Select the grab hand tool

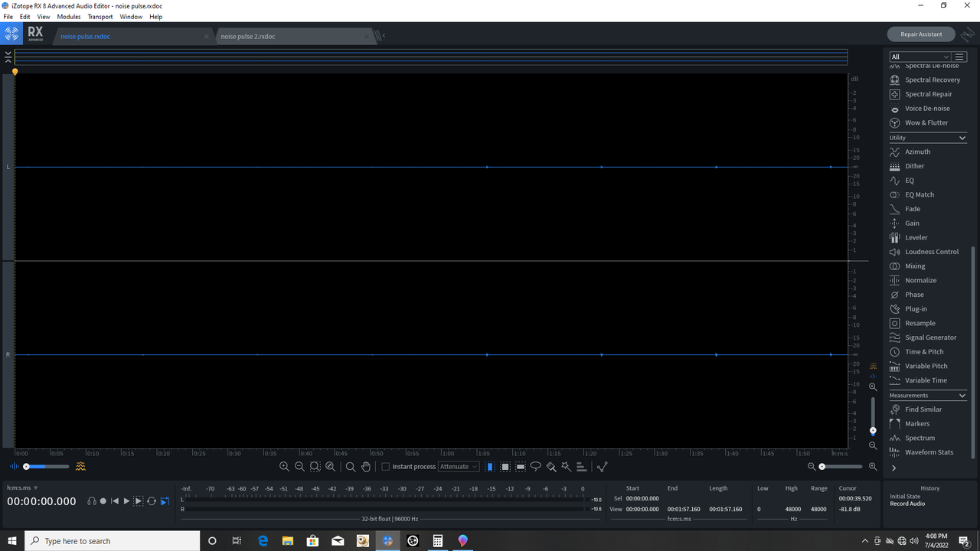(x=366, y=467)
